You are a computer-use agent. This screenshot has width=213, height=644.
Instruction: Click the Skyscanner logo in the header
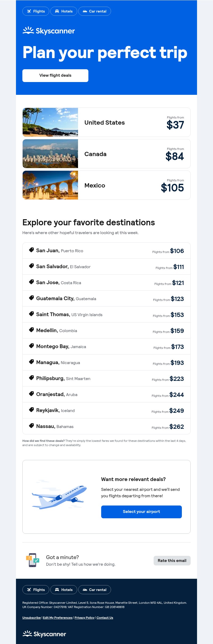[x=49, y=31]
